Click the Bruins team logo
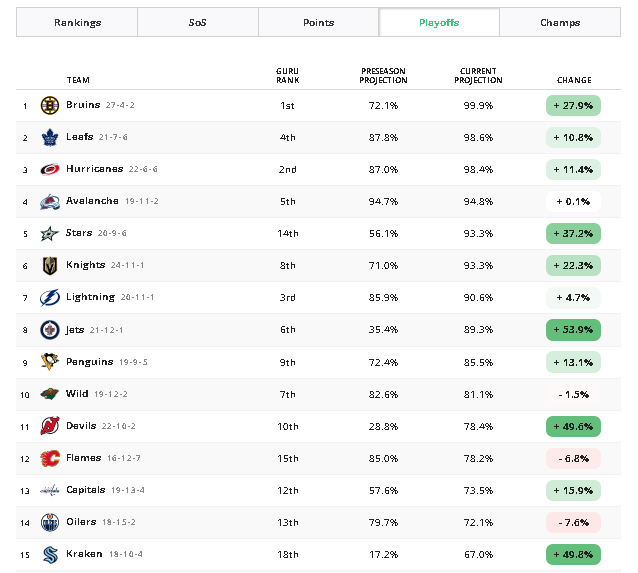 [x=50, y=105]
